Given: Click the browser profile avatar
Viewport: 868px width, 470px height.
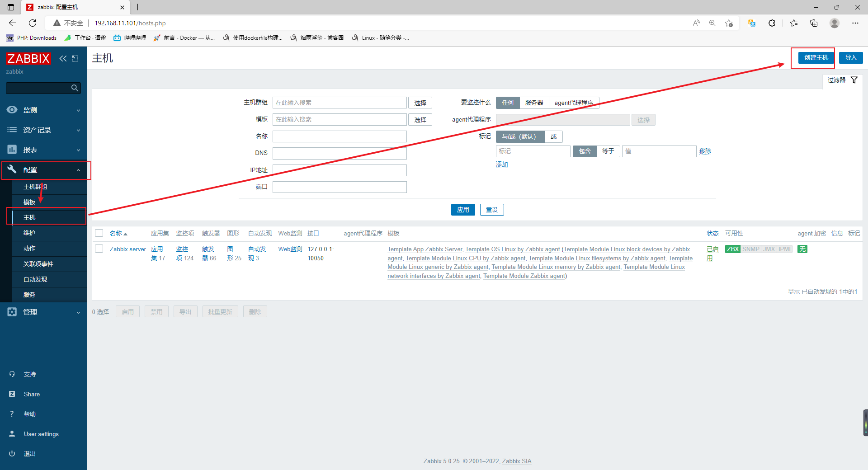Looking at the screenshot, I should [835, 23].
